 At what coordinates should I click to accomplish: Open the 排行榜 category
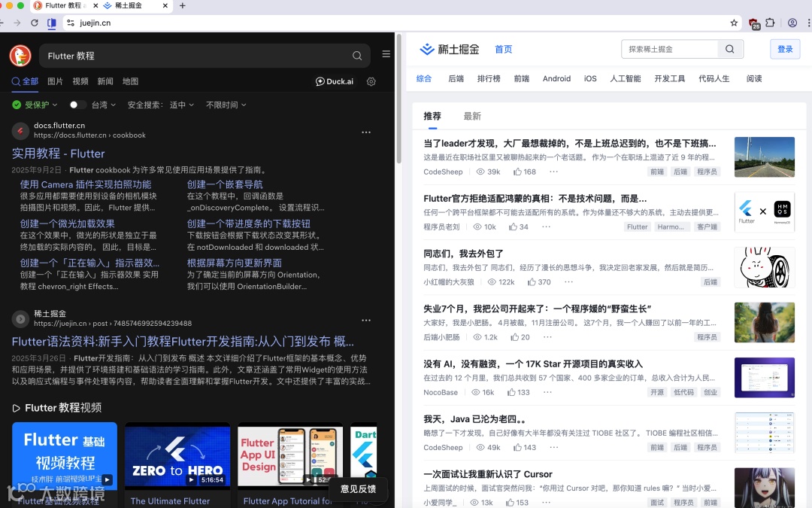click(489, 79)
